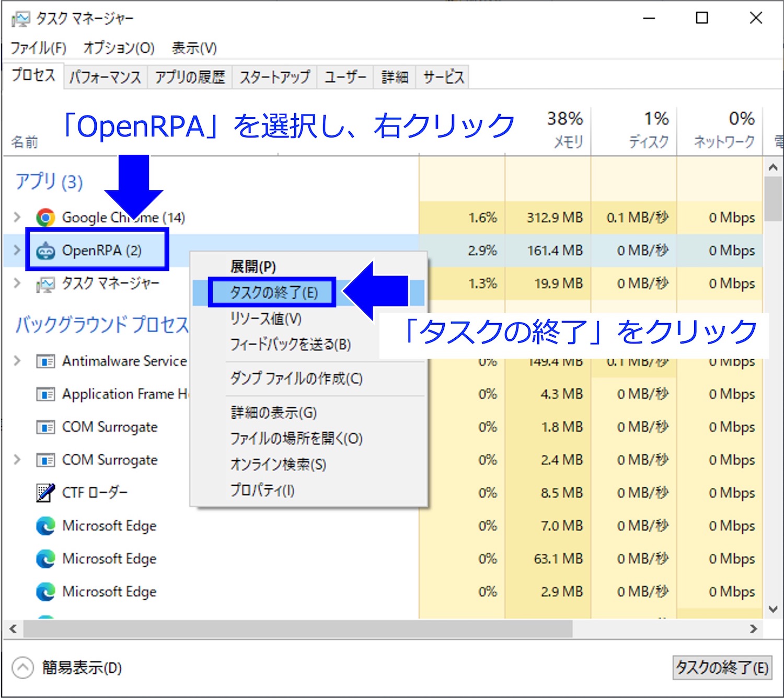Image resolution: width=784 pixels, height=698 pixels.
Task: Select the プロセス tab
Action: 33,76
